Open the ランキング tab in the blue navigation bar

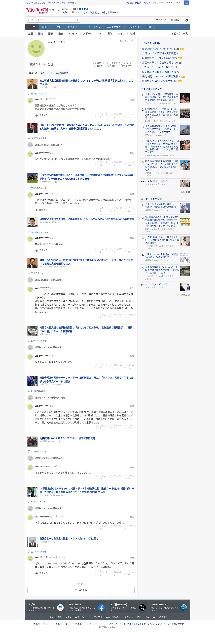tap(133, 27)
